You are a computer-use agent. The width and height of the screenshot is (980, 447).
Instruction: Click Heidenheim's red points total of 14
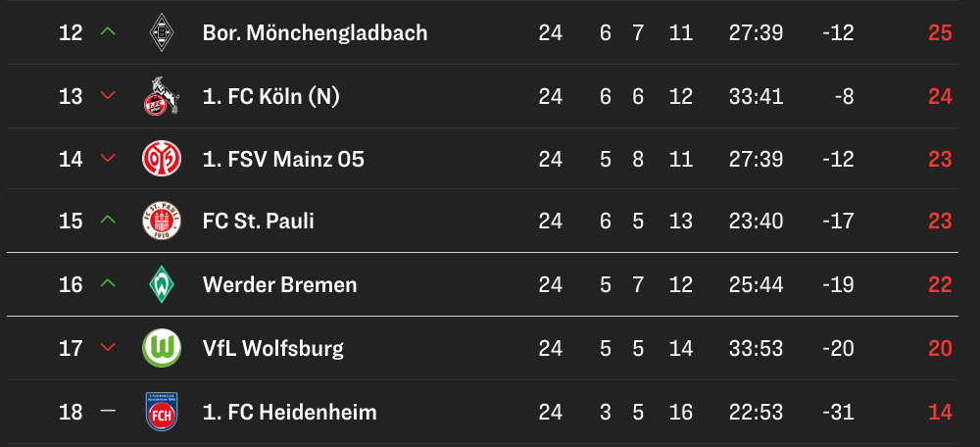940,412
